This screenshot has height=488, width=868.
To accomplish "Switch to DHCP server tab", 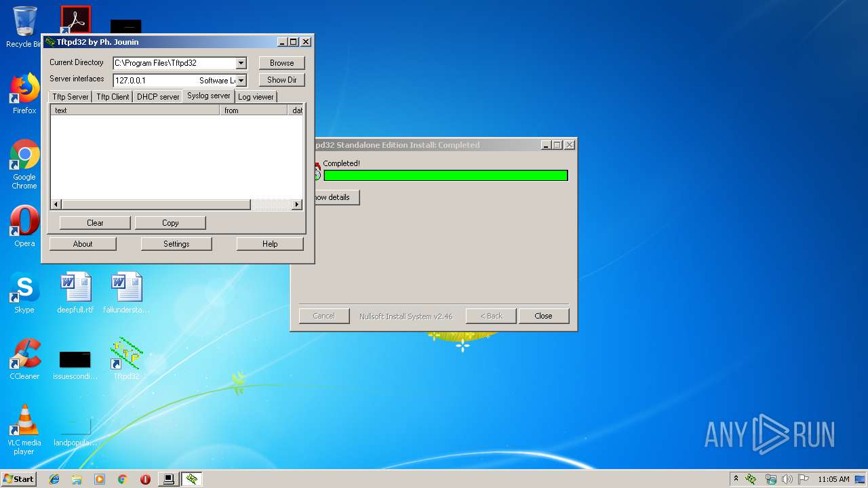I will tap(158, 97).
